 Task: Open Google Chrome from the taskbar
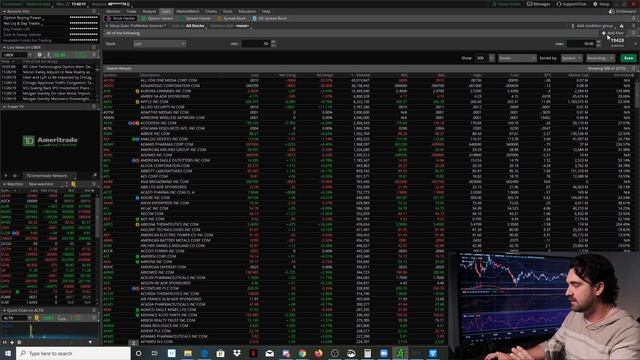(302, 353)
